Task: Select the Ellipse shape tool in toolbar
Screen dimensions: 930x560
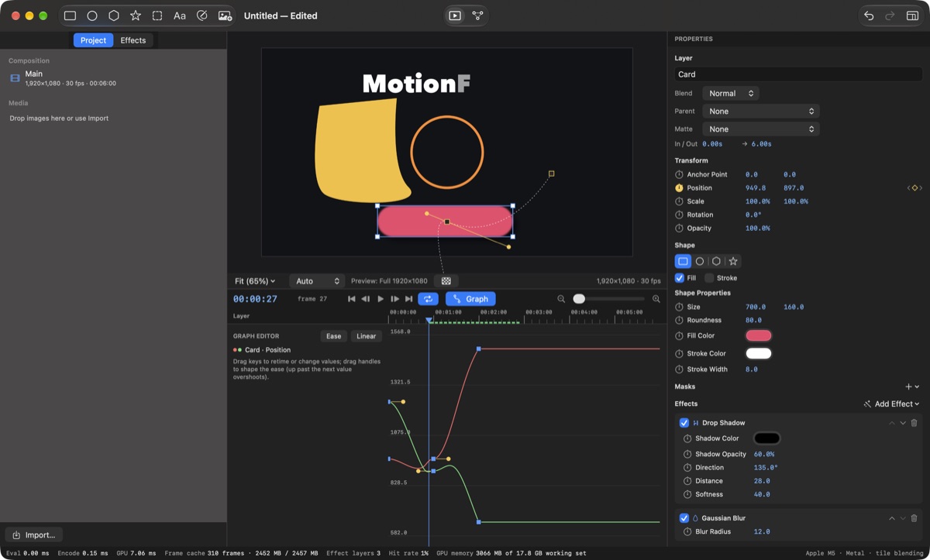Action: [x=92, y=15]
